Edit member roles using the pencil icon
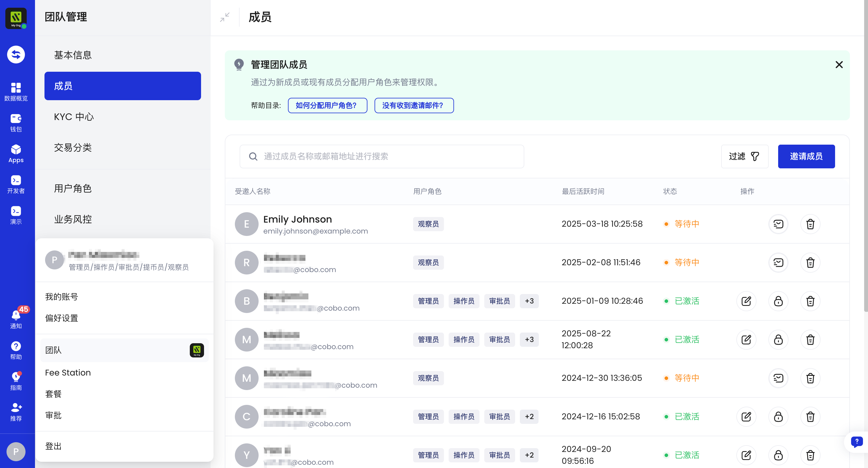 (x=746, y=301)
